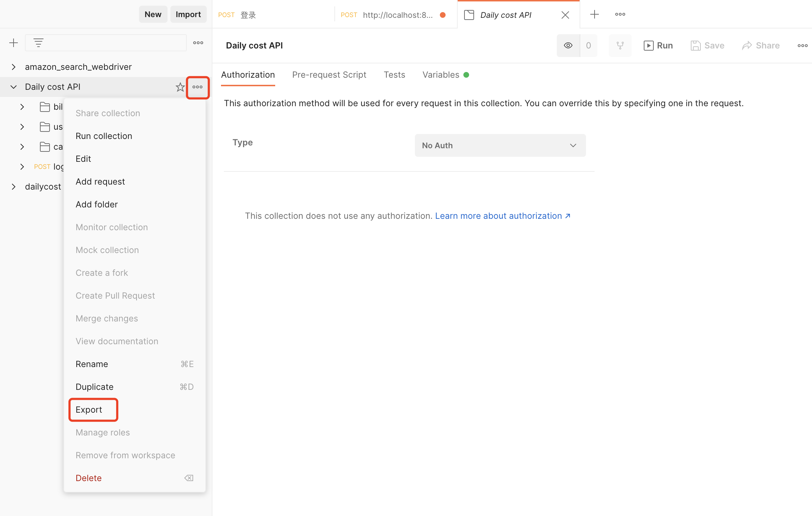The image size is (812, 516).
Task: Click the Import button
Action: 188,14
